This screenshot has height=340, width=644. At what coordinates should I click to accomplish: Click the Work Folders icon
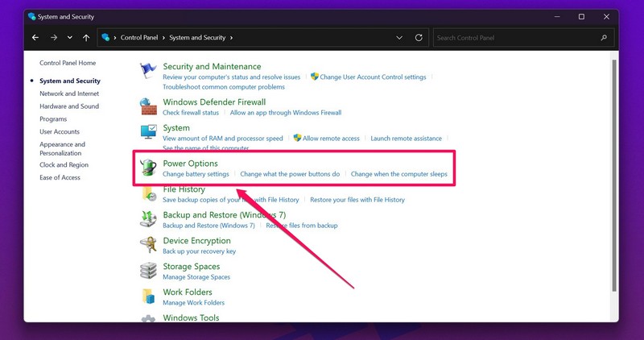[x=148, y=296]
